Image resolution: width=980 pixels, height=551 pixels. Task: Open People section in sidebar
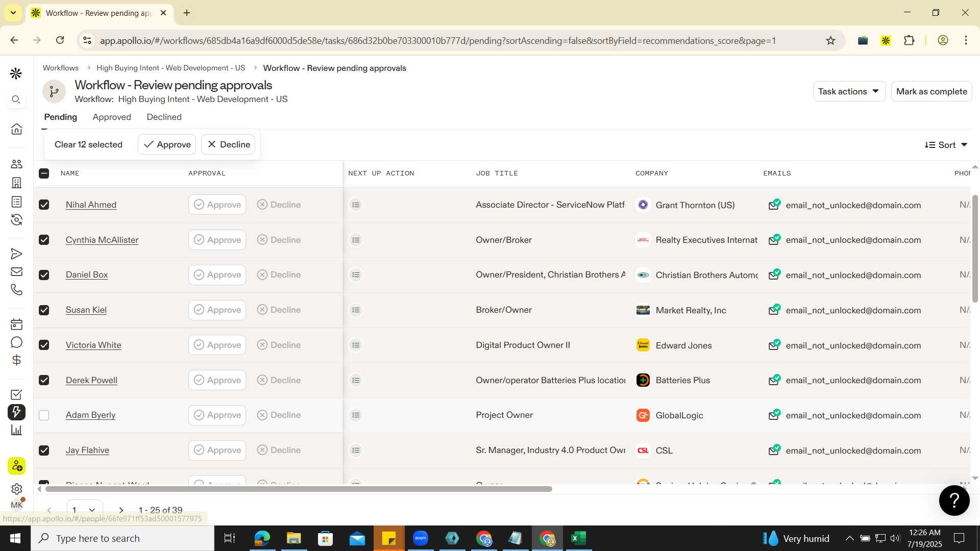pos(16,164)
